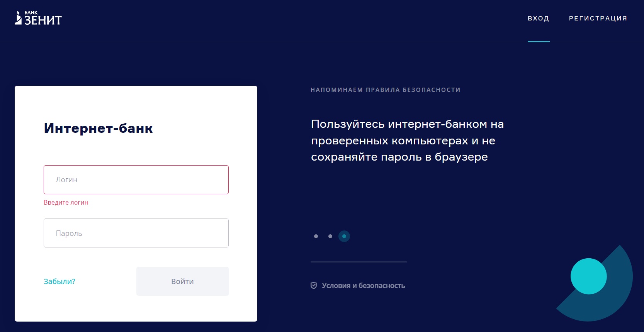The image size is (644, 332).
Task: Click the Напоминаем правила безопасности label
Action: 385,90
